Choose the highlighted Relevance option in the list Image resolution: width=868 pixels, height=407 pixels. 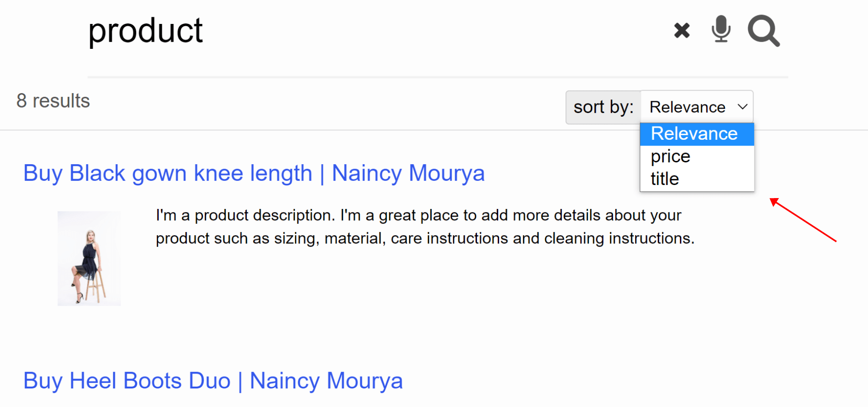point(697,134)
